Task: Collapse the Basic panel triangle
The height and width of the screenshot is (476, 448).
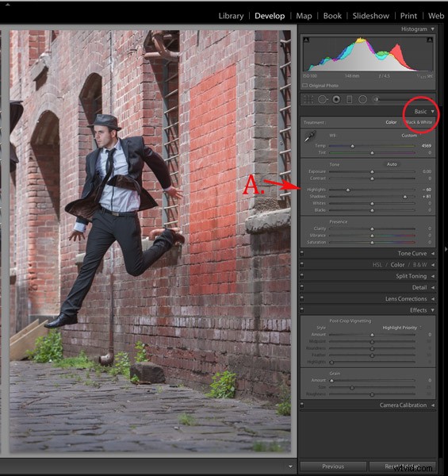Action: click(x=433, y=112)
